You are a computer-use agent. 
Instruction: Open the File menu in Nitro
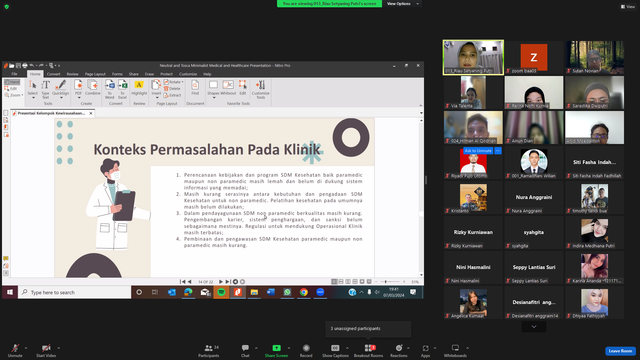click(14, 74)
